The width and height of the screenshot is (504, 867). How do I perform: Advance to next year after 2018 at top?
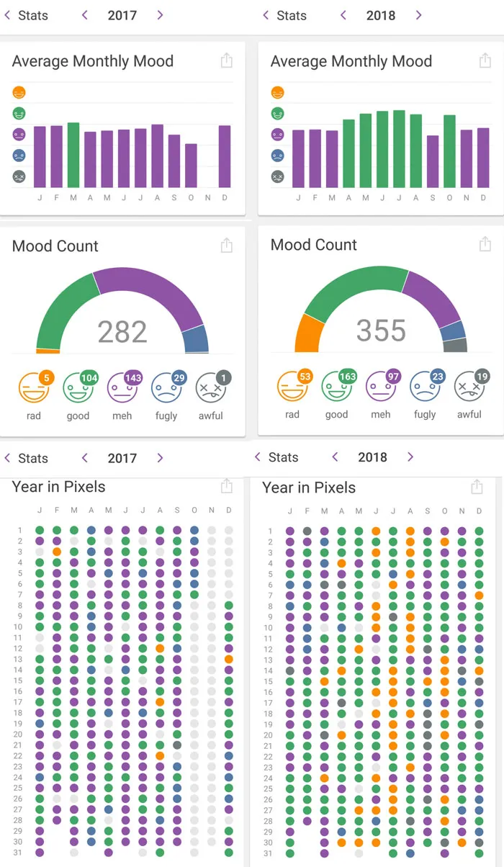point(418,15)
